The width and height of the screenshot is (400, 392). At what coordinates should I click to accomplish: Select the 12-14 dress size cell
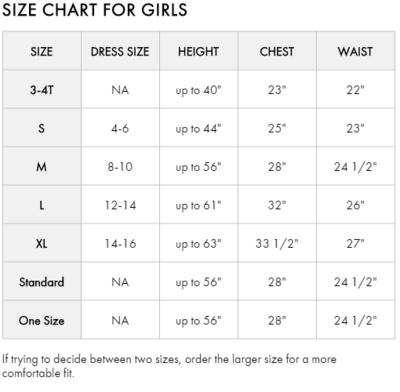(120, 205)
